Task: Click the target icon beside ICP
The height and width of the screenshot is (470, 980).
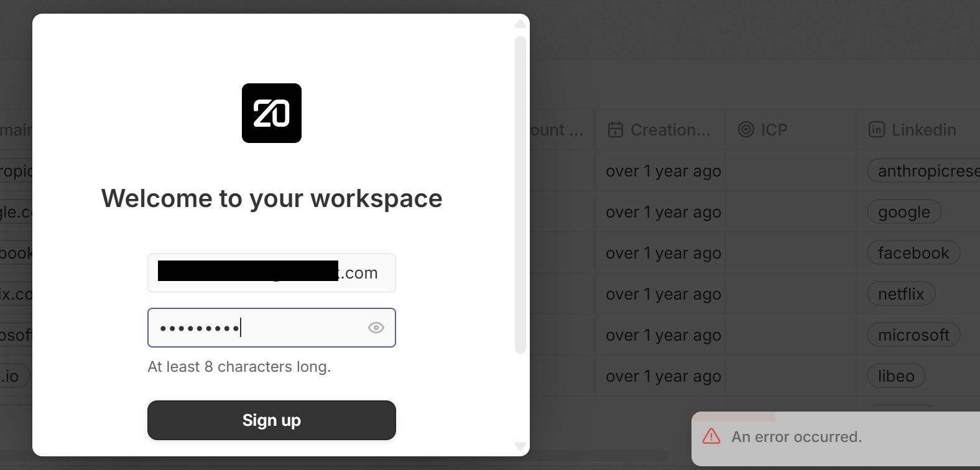Action: click(x=746, y=130)
